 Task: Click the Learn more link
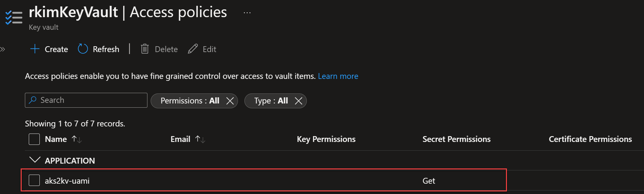[x=338, y=76]
